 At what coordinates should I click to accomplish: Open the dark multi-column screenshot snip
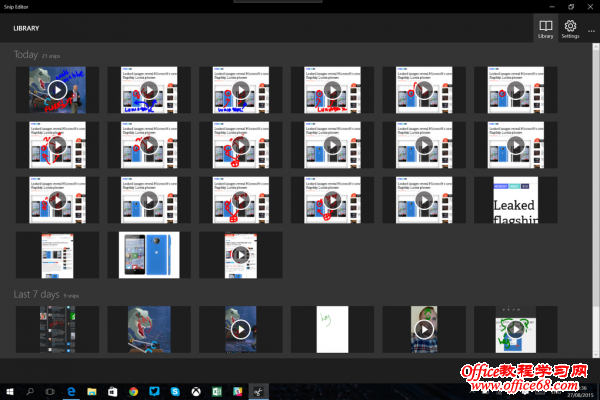(x=57, y=329)
